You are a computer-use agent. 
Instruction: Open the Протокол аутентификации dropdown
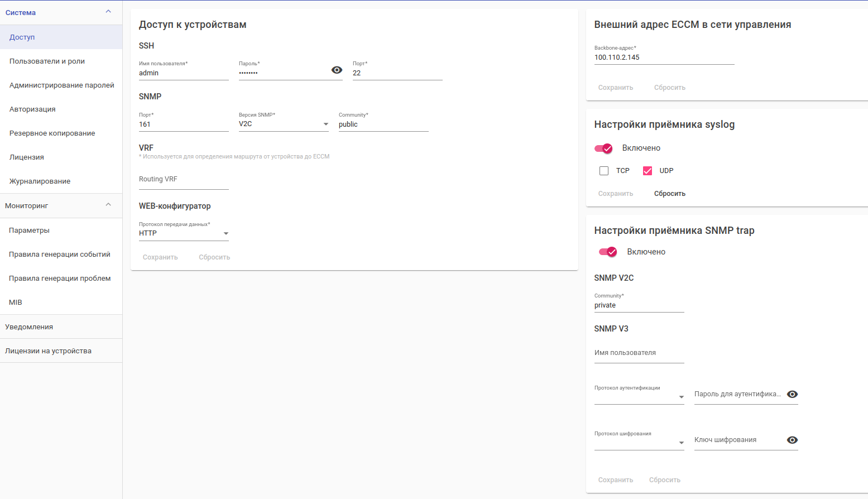(x=639, y=397)
